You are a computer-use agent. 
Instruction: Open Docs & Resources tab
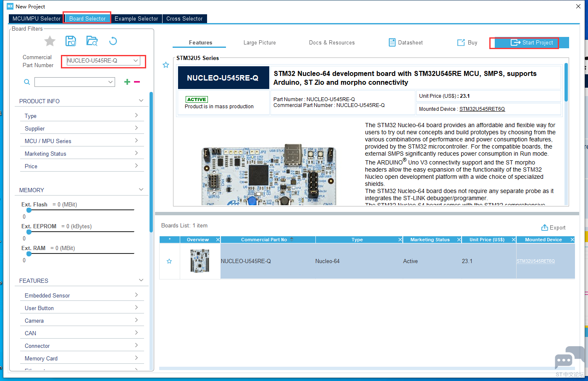(332, 42)
